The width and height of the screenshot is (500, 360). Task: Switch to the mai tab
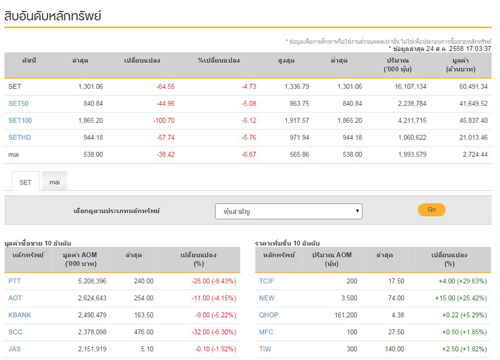click(55, 182)
